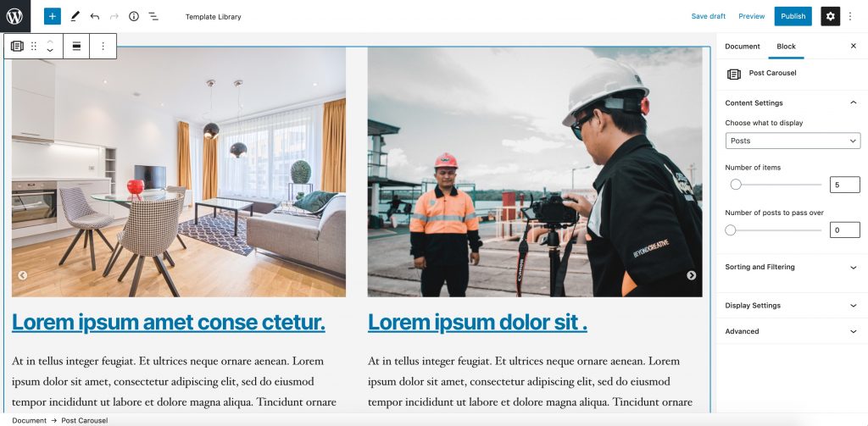Change block alignment in block toolbar
The height and width of the screenshot is (426, 868).
point(76,47)
